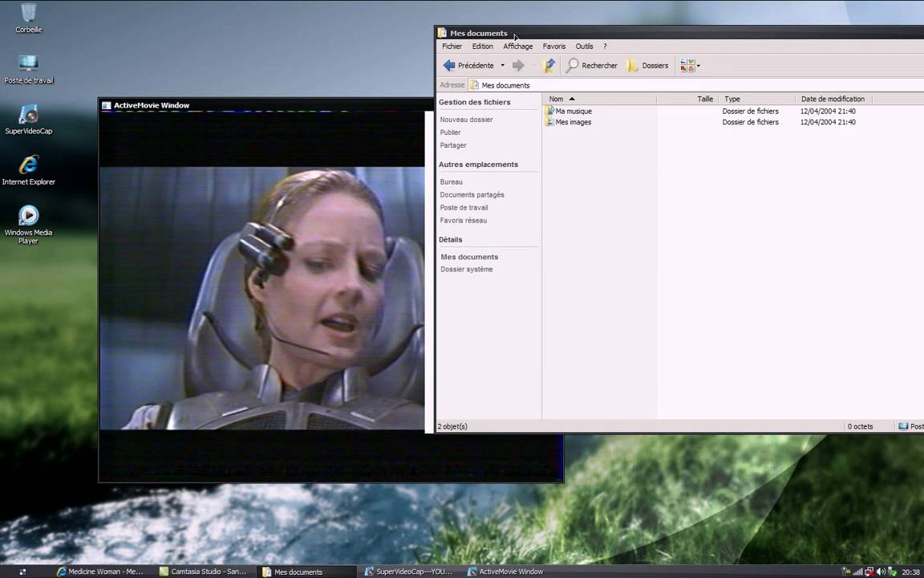The image size is (924, 578).
Task: Click the red security shield tray icon
Action: point(869,572)
